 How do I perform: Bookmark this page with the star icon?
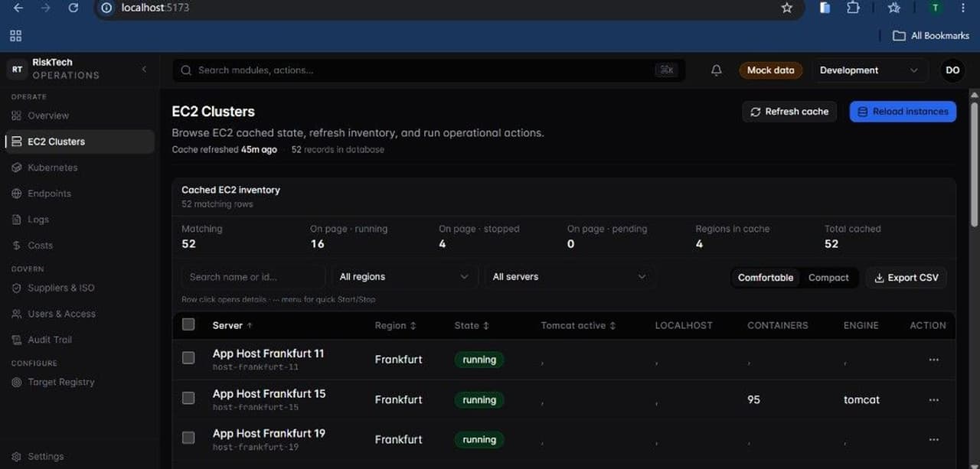point(786,8)
